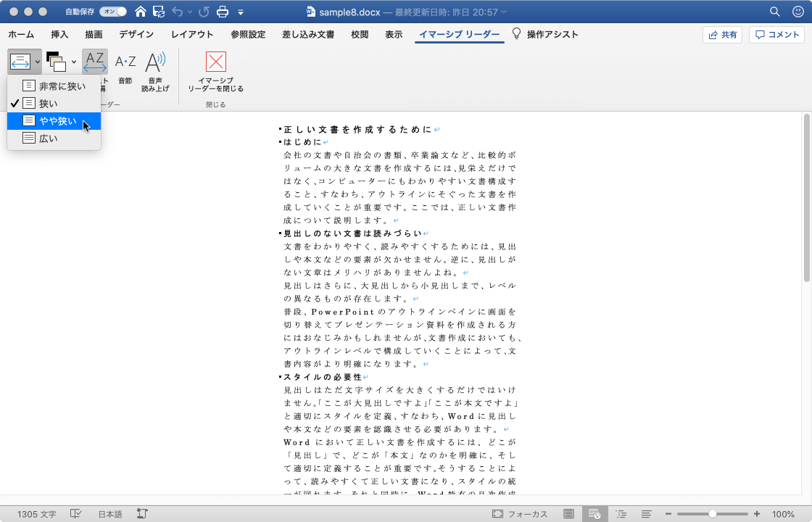Click the text direction icon in status bar
This screenshot has width=812, height=522.
142,514
